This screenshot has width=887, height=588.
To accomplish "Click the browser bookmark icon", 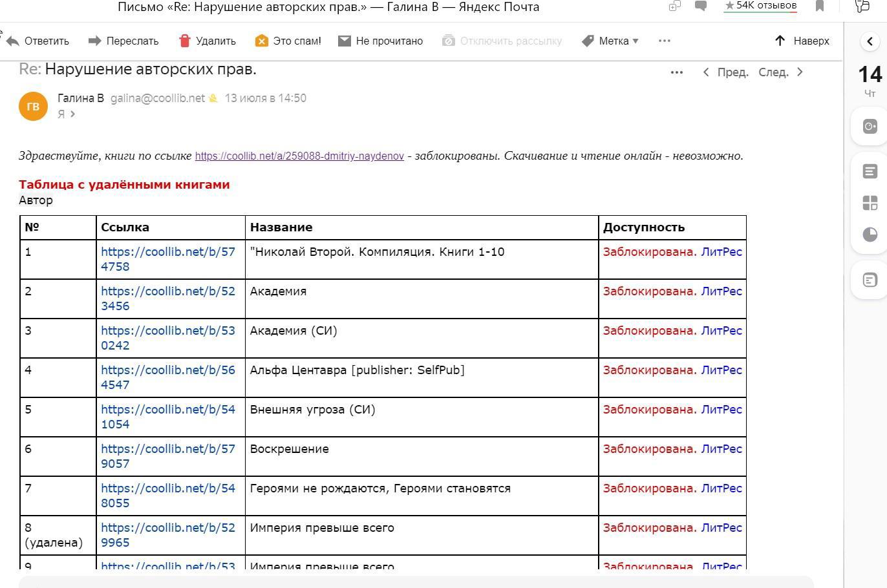I will (820, 6).
